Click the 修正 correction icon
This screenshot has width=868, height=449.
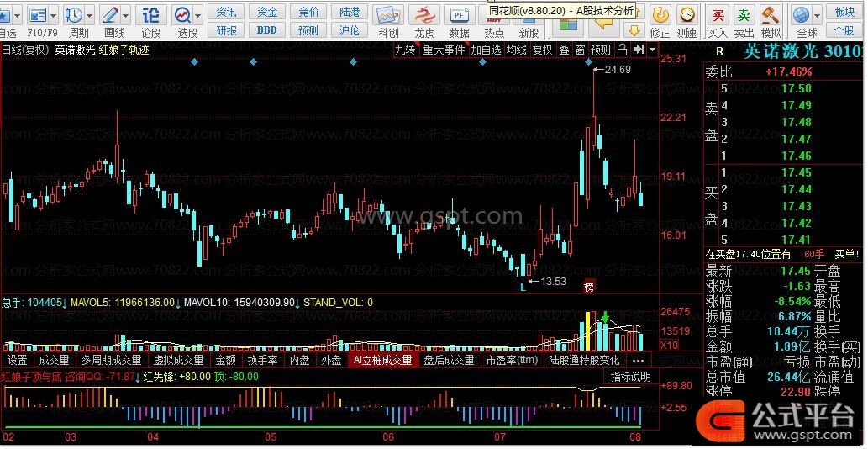[x=660, y=15]
